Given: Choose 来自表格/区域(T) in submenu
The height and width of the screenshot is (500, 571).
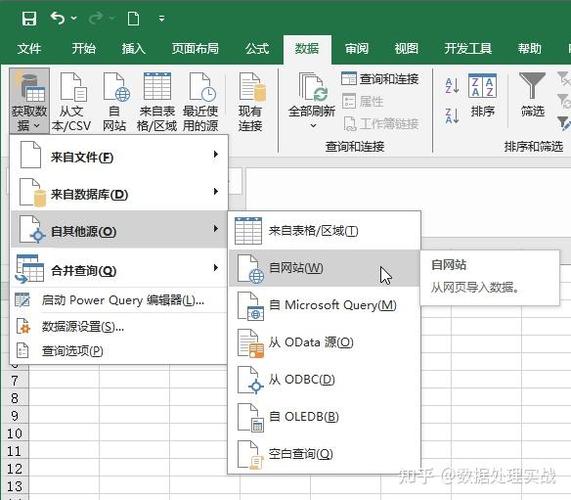Looking at the screenshot, I should [x=324, y=231].
